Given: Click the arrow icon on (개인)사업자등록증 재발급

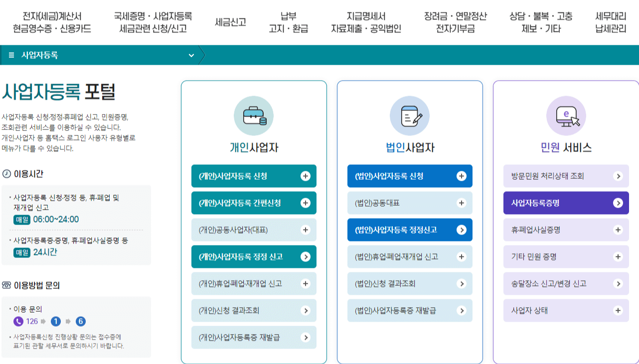Looking at the screenshot, I should pos(306,338).
